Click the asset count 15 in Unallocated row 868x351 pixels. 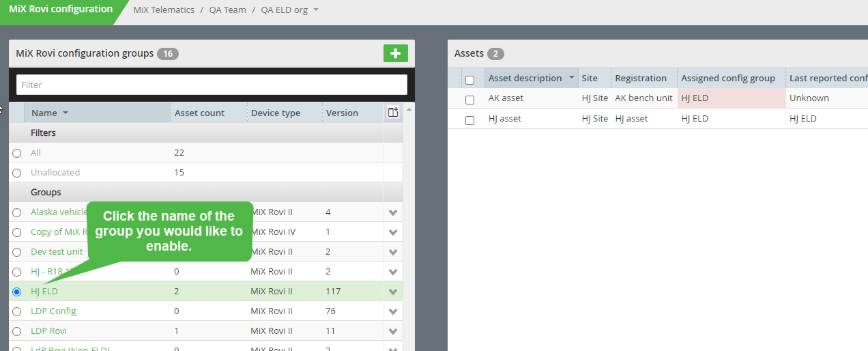click(x=179, y=172)
